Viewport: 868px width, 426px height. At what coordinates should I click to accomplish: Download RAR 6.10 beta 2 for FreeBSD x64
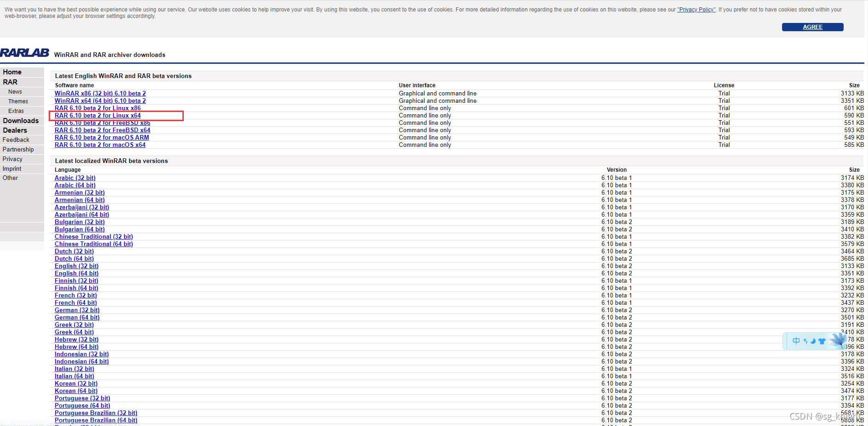tap(102, 130)
